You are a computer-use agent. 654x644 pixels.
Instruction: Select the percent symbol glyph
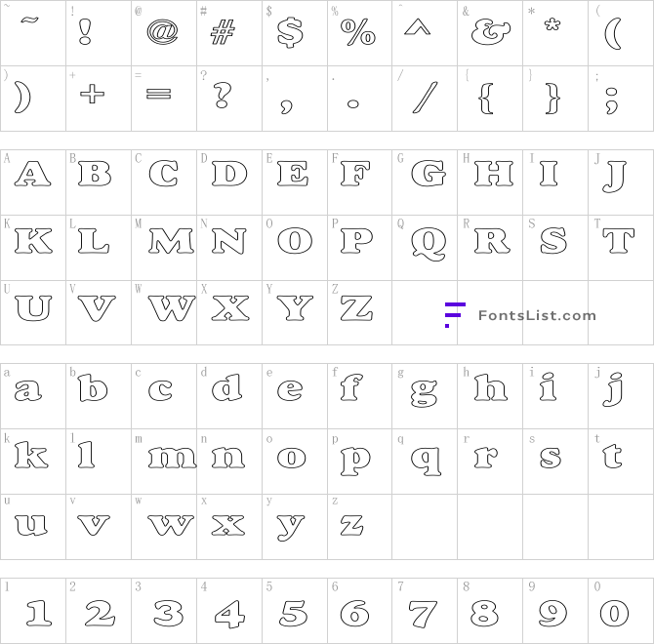click(x=358, y=31)
